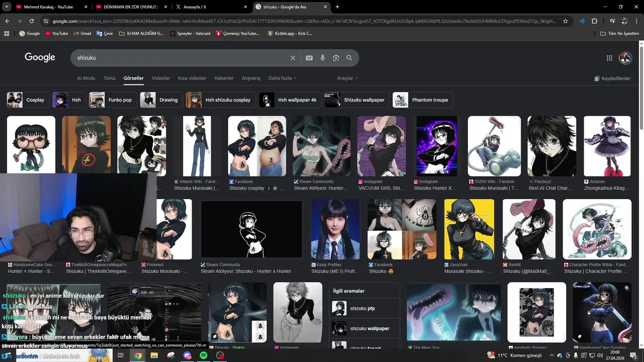This screenshot has width=644, height=362.
Task: Filter images by Hxh wallpaper 4k chip
Action: point(290,100)
